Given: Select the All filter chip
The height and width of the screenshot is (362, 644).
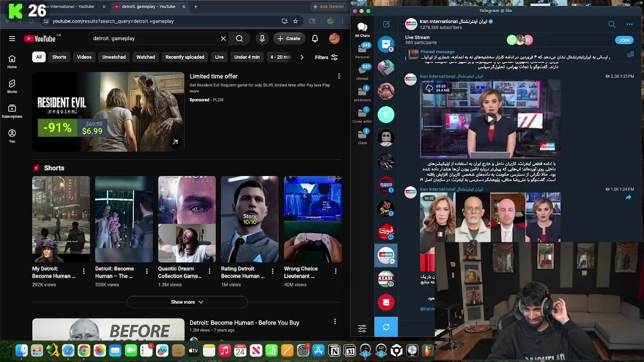Looking at the screenshot, I should (39, 57).
